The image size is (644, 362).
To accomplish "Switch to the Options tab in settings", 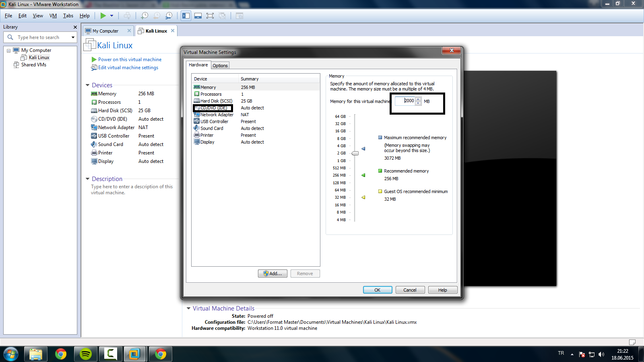I will pos(220,66).
